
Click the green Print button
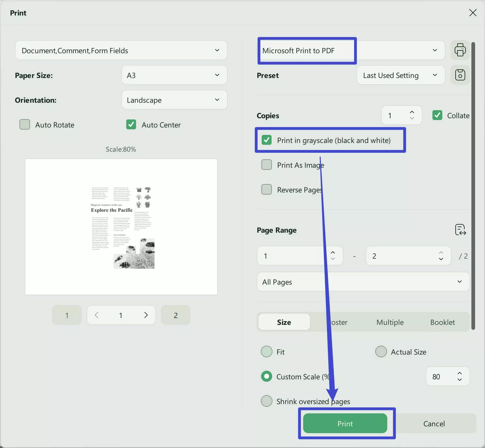tap(345, 424)
